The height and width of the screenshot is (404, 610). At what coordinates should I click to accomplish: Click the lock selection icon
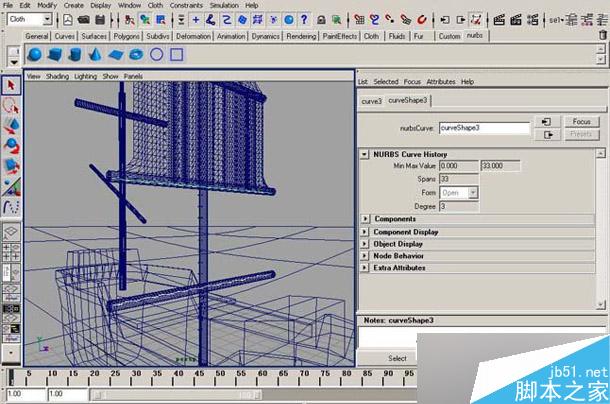321,19
